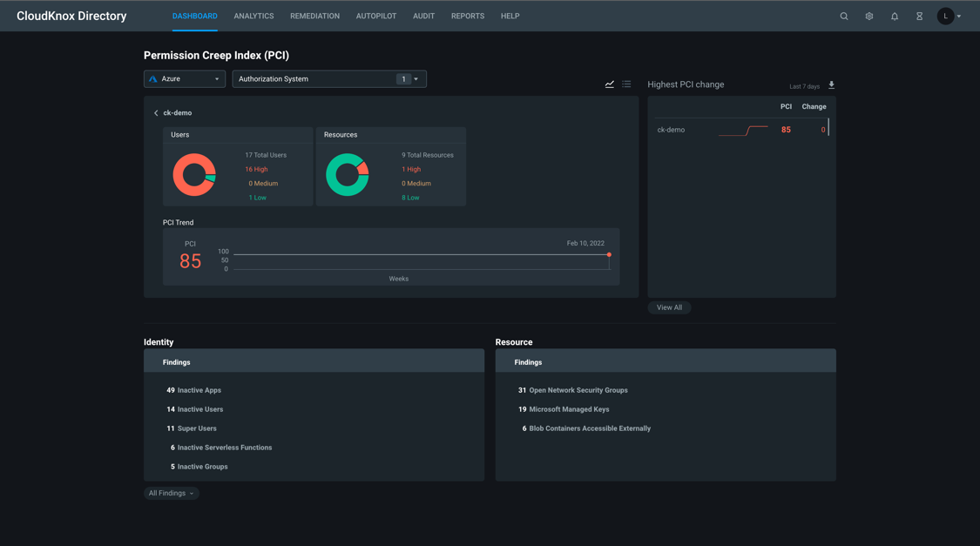Select the Autopilot tab

(x=375, y=17)
